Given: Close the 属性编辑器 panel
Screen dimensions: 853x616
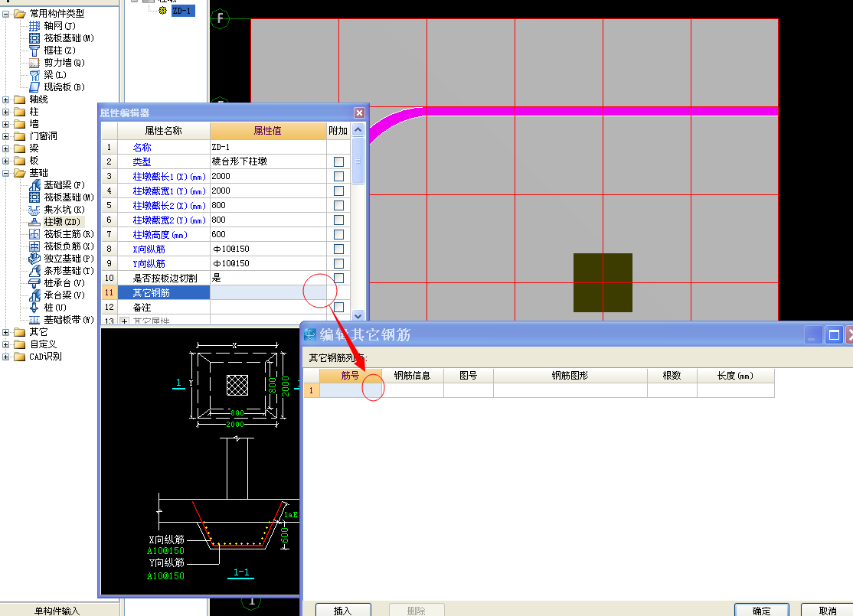Looking at the screenshot, I should pos(359,112).
